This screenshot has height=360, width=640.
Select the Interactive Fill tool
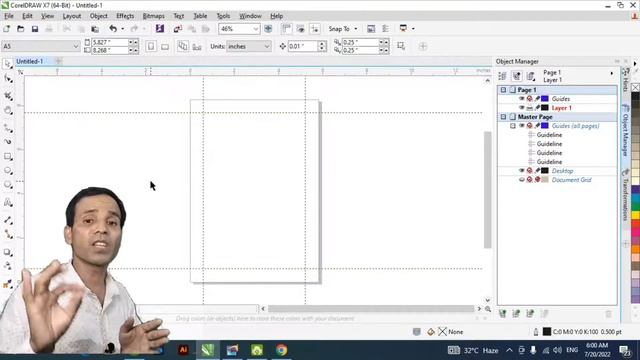(8, 284)
